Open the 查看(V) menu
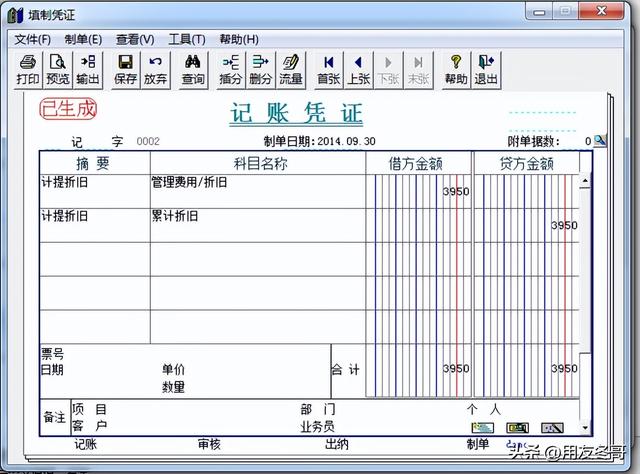The image size is (640, 474). [x=135, y=40]
